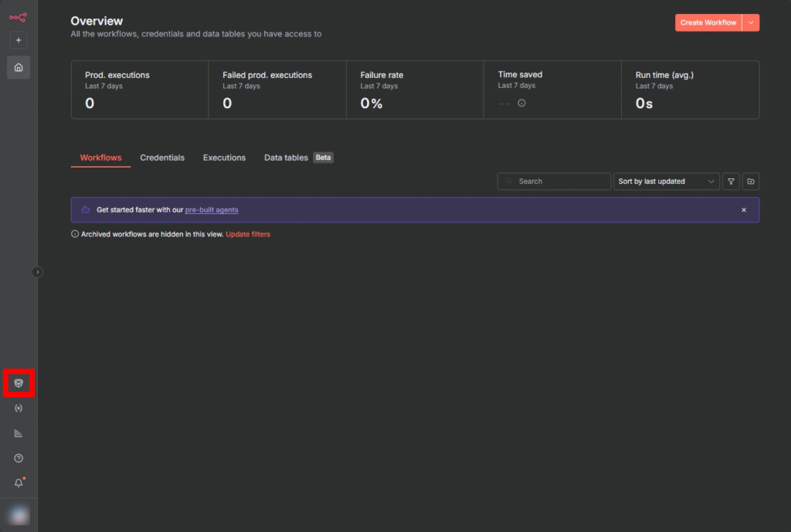Open the Variables sidebar icon
Image resolution: width=791 pixels, height=532 pixels.
[19, 408]
